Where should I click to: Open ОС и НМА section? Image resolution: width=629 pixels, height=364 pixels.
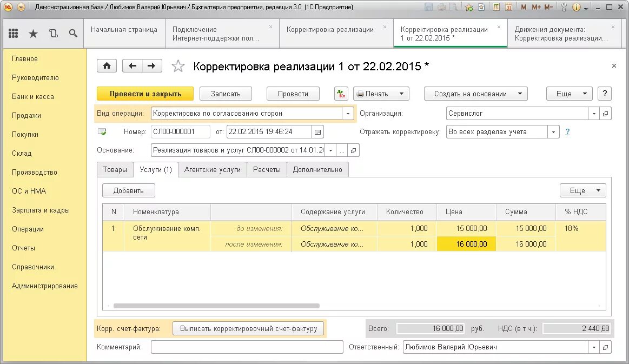pos(29,191)
